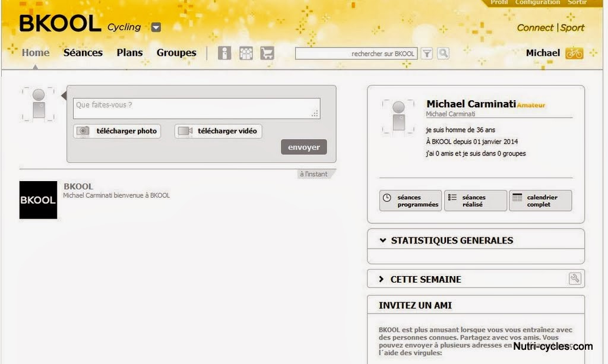Click the Sport link
Image resolution: width=608 pixels, height=364 pixels.
(572, 28)
